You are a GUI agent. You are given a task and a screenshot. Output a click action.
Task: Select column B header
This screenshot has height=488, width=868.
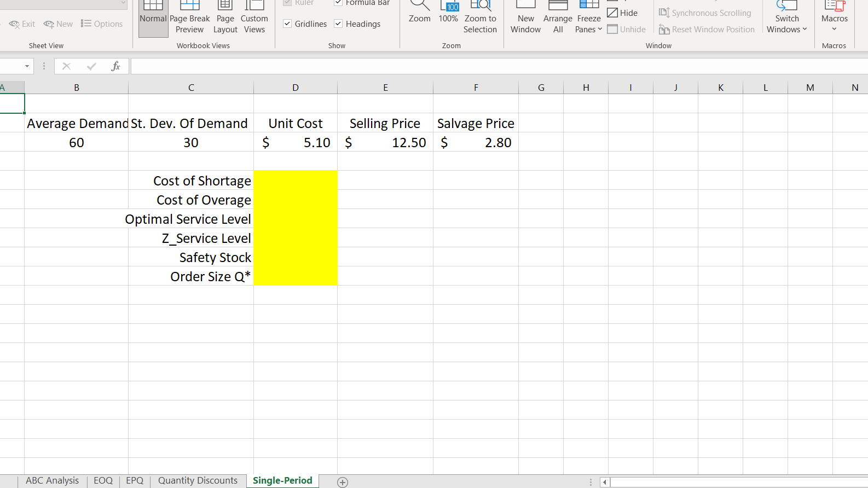click(77, 88)
